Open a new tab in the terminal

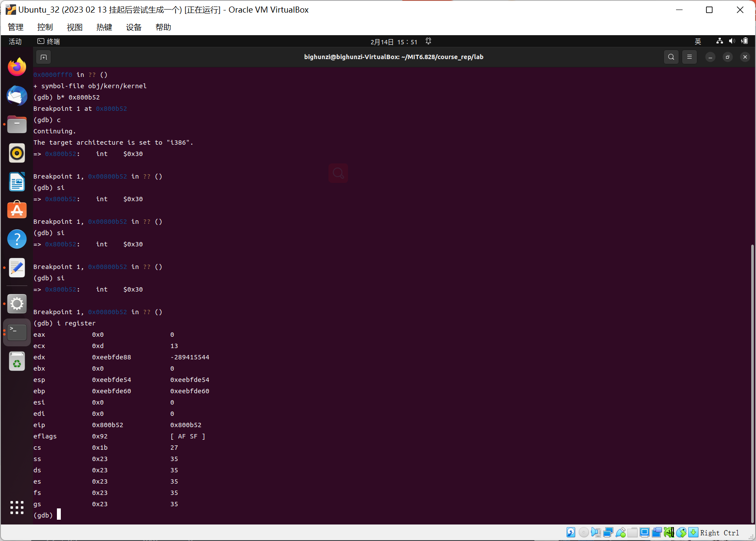point(43,57)
